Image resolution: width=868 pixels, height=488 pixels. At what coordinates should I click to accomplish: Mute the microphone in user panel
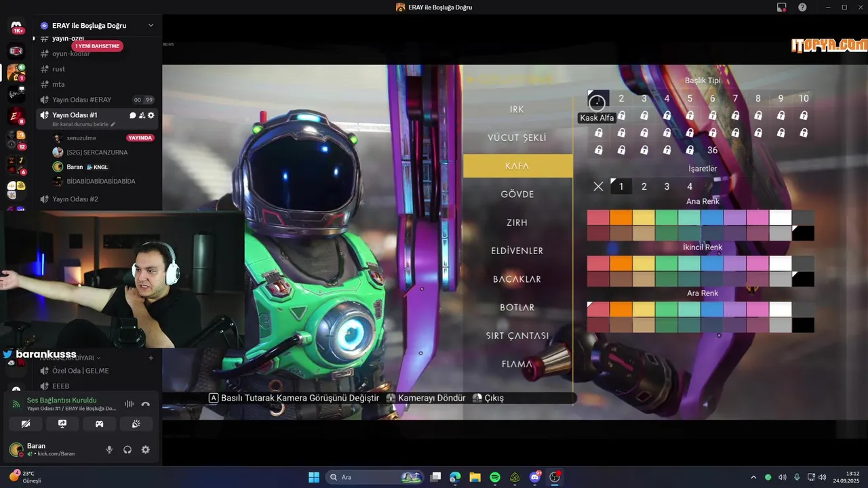(109, 449)
